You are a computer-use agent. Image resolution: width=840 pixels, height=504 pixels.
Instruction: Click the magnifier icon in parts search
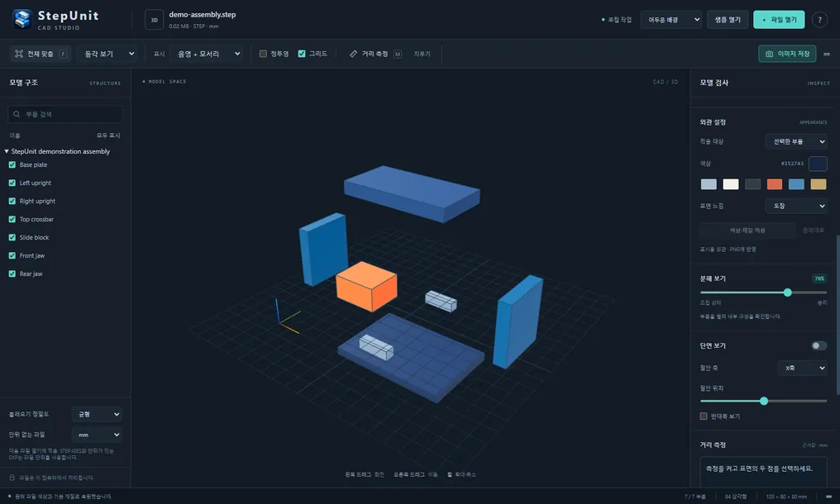click(x=17, y=114)
